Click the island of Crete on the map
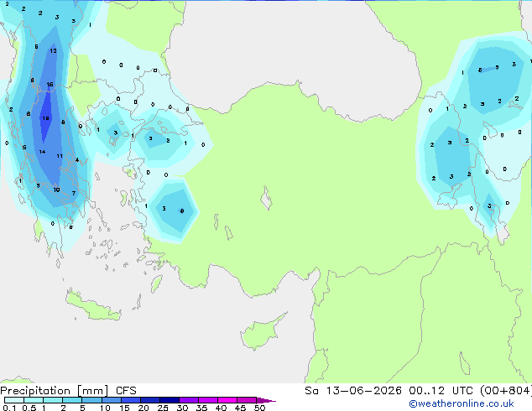The image size is (532, 411). [93, 306]
